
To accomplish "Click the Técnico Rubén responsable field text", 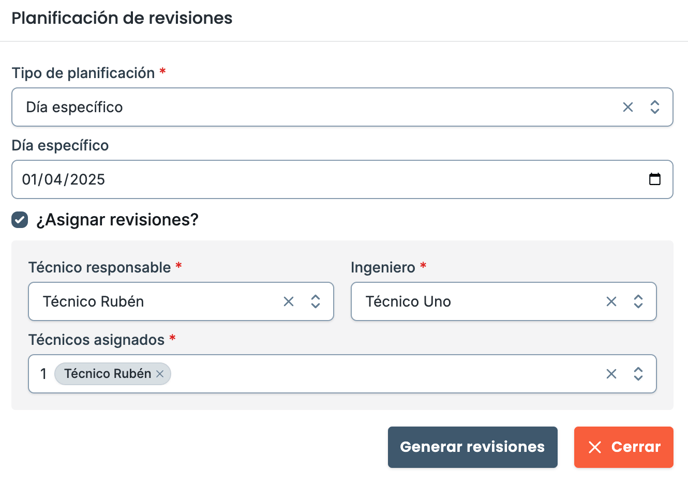I will coord(93,301).
